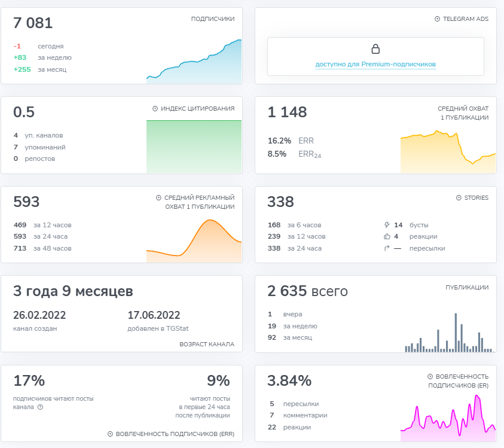Click the lock icon in Telegram Ads card
Screen dimensions: 504x448
[375, 49]
